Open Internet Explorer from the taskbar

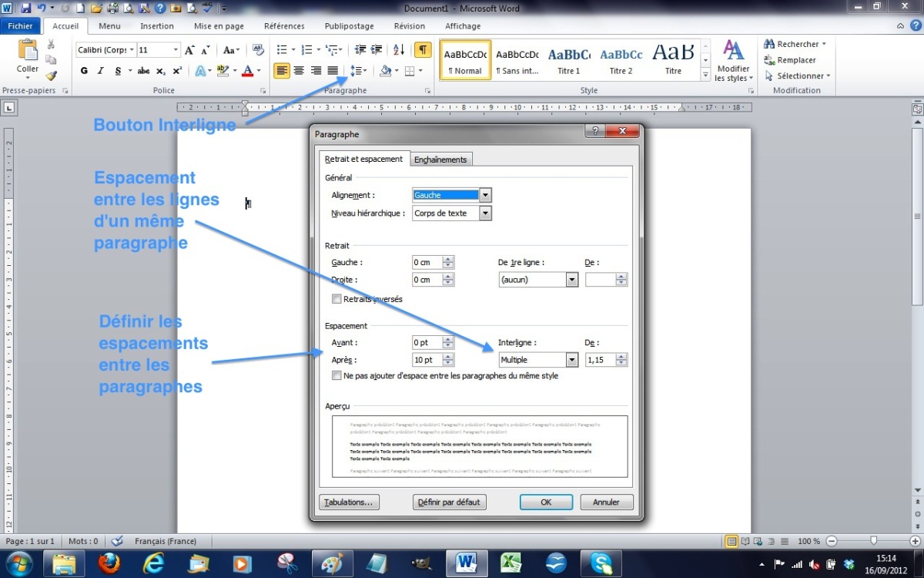pyautogui.click(x=155, y=563)
